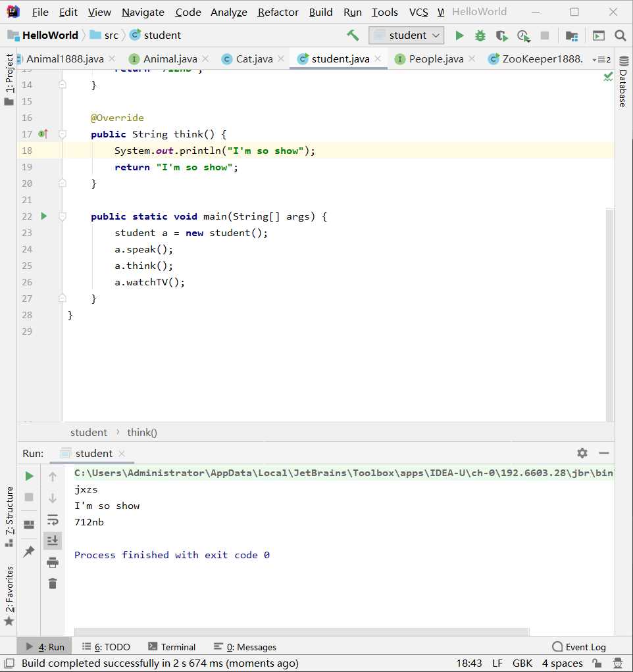Open the 2: Favorites side panel

click(9, 596)
